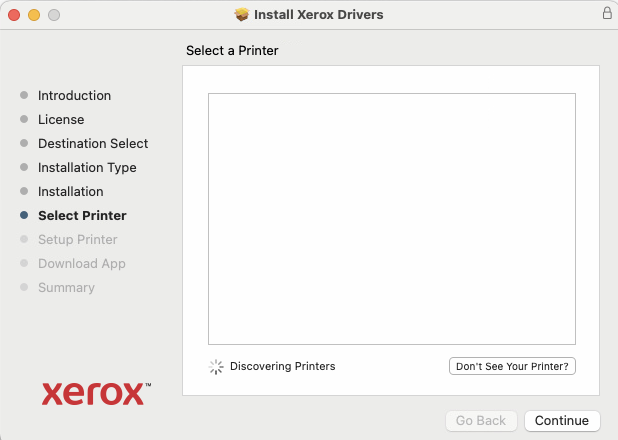
Task: Select the License step in the sidebar
Action: (61, 119)
